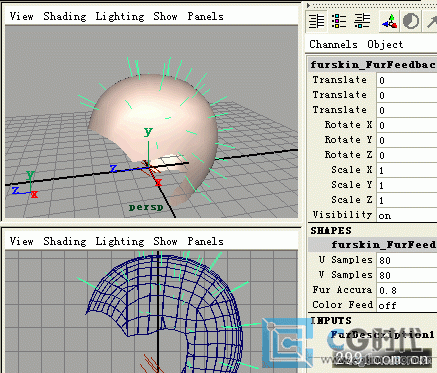Image resolution: width=437 pixels, height=373 pixels.
Task: Select the V Samples attribute label
Action: tap(345, 275)
